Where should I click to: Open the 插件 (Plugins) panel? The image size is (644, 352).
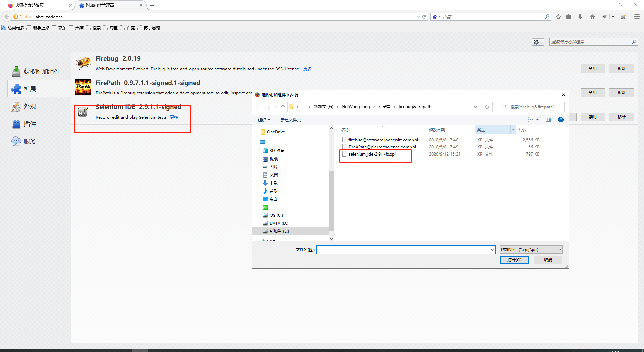coord(30,124)
